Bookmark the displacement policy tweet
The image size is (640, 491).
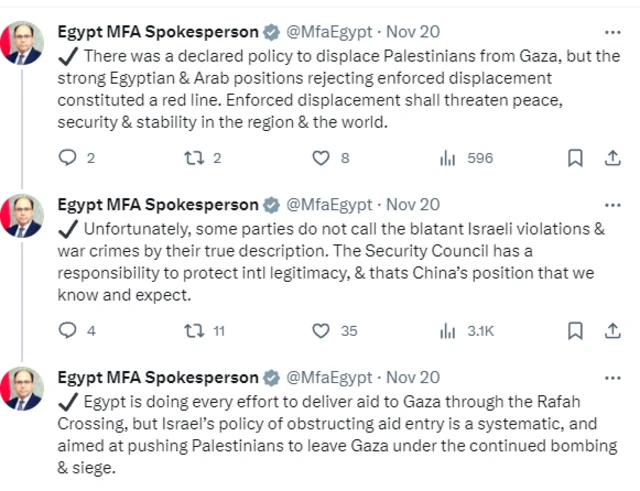pos(575,158)
